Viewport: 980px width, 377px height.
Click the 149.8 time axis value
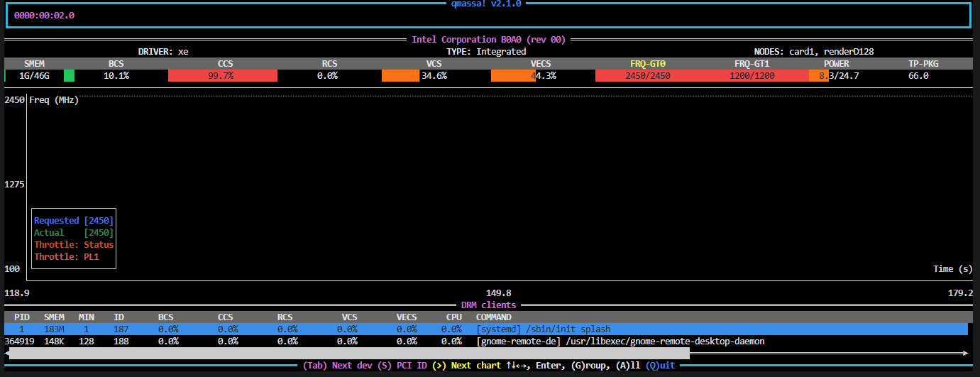point(498,293)
